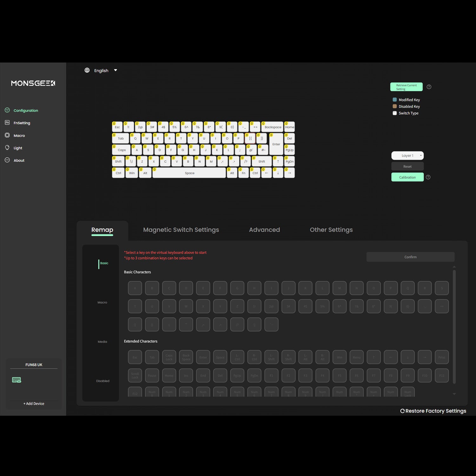Select the FUN68 UK keyboard device icon
This screenshot has width=476, height=476.
coord(16,380)
